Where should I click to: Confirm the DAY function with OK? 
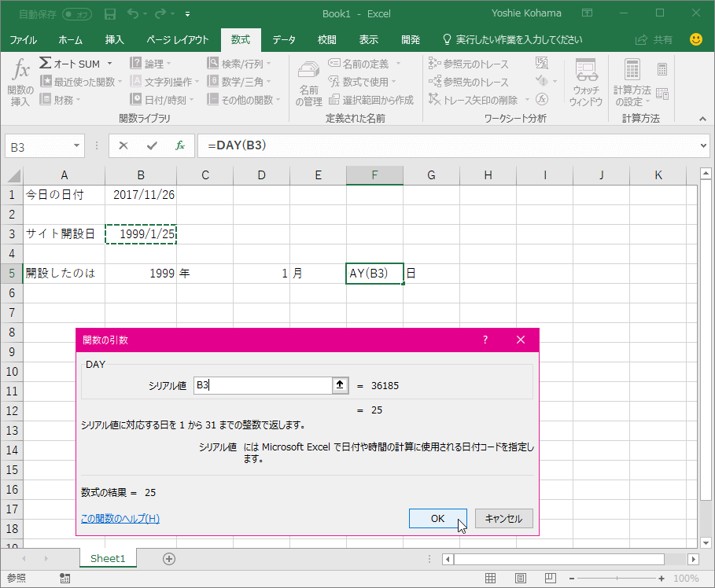tap(437, 518)
